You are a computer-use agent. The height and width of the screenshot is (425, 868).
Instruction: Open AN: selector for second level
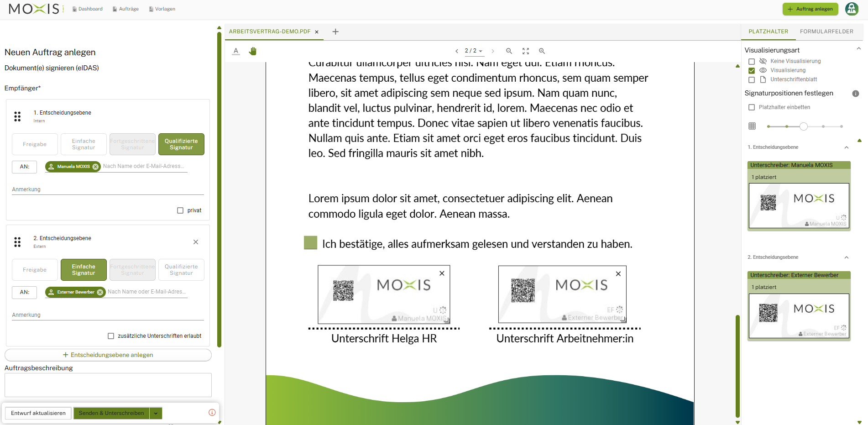(25, 292)
